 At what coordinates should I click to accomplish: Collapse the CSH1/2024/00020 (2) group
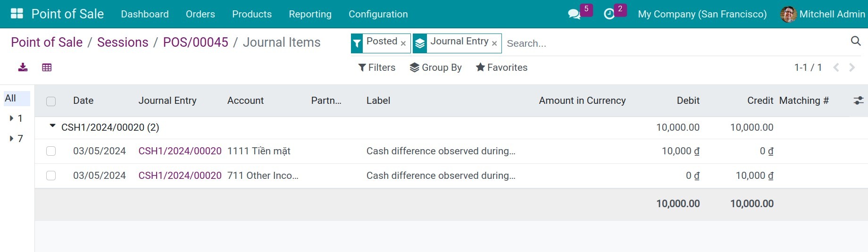[52, 126]
